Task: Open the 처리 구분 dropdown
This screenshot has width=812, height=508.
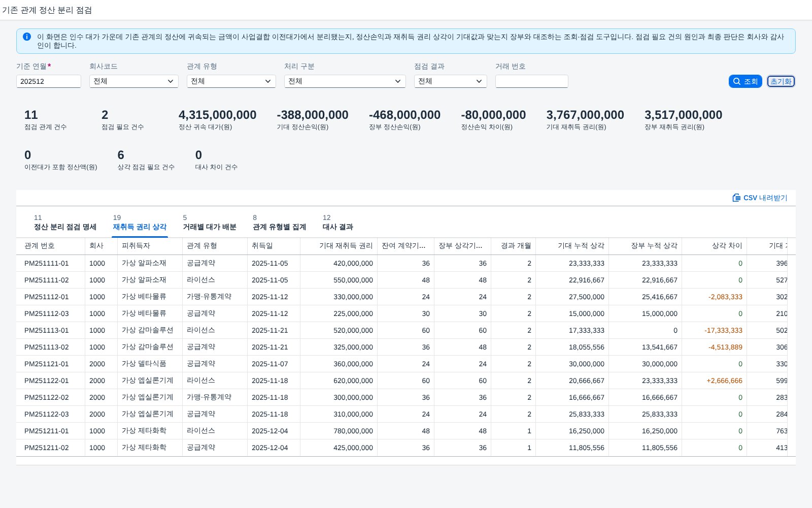Action: [345, 81]
